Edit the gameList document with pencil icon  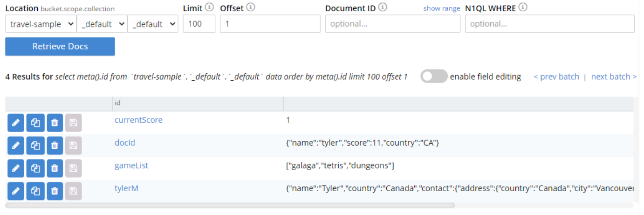(x=16, y=168)
